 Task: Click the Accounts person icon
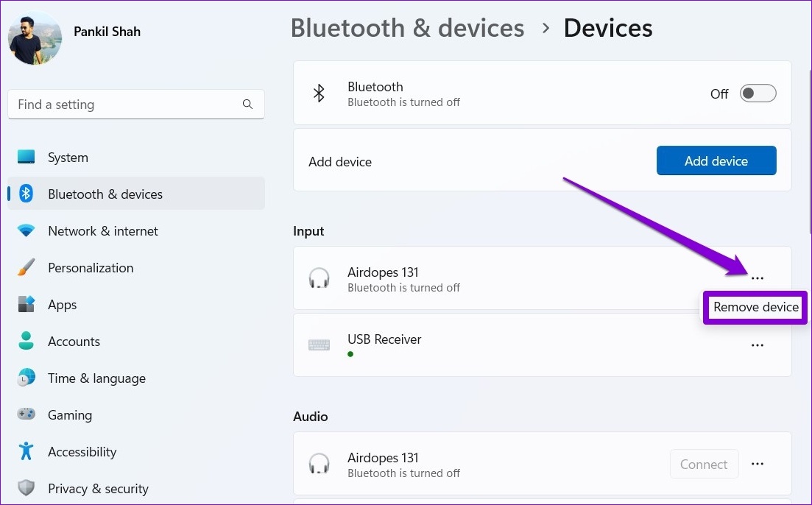(27, 342)
